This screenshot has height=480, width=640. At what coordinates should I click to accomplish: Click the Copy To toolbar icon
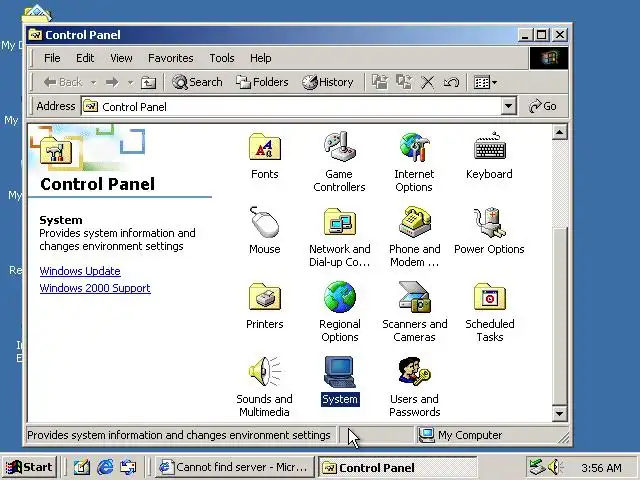pos(404,82)
